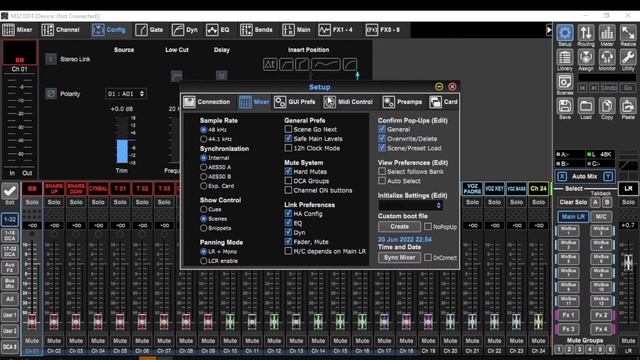Viewport: 640px width, 360px height.
Task: Select AES50 A synchronization
Action: pos(203,167)
